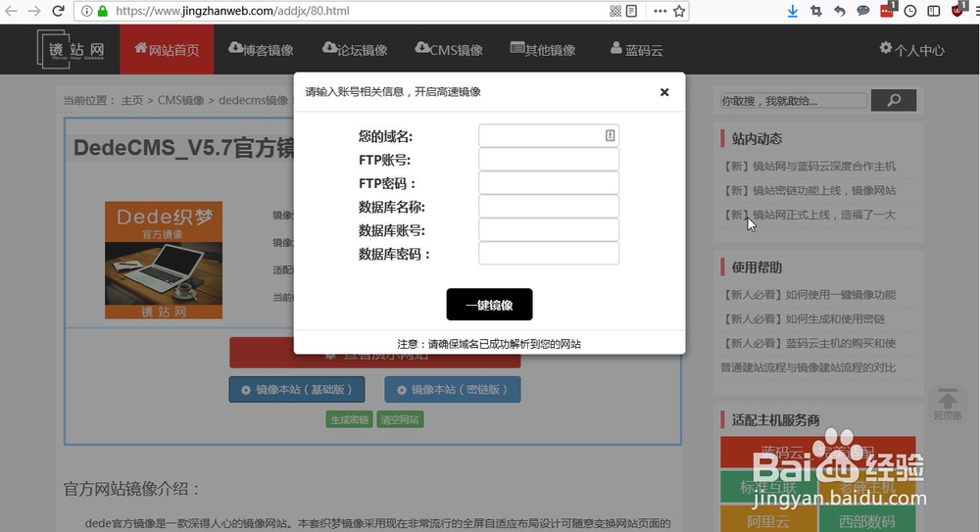Click the green 生成密链 button

pos(350,419)
